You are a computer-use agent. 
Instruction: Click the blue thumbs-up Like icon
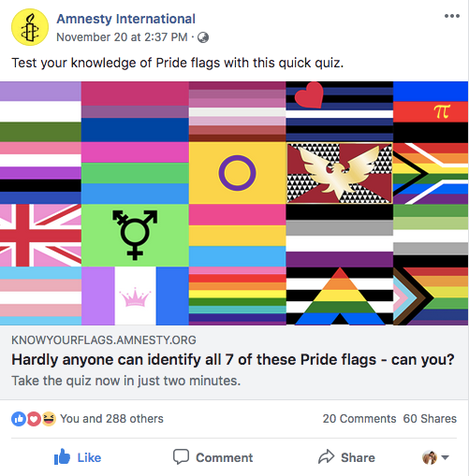coord(63,457)
